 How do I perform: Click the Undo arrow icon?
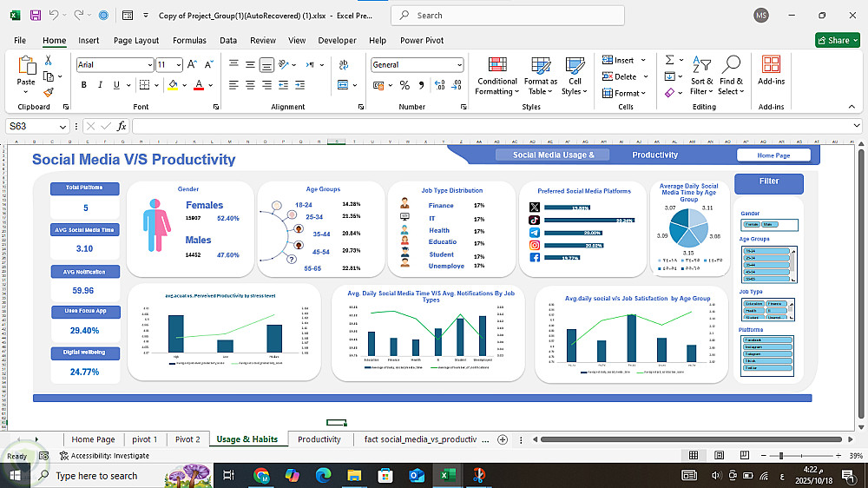54,16
